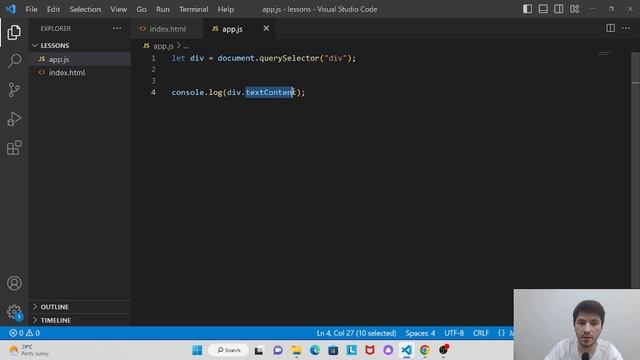Click the errors and warnings status indicator
640x360 pixels.
[24, 333]
